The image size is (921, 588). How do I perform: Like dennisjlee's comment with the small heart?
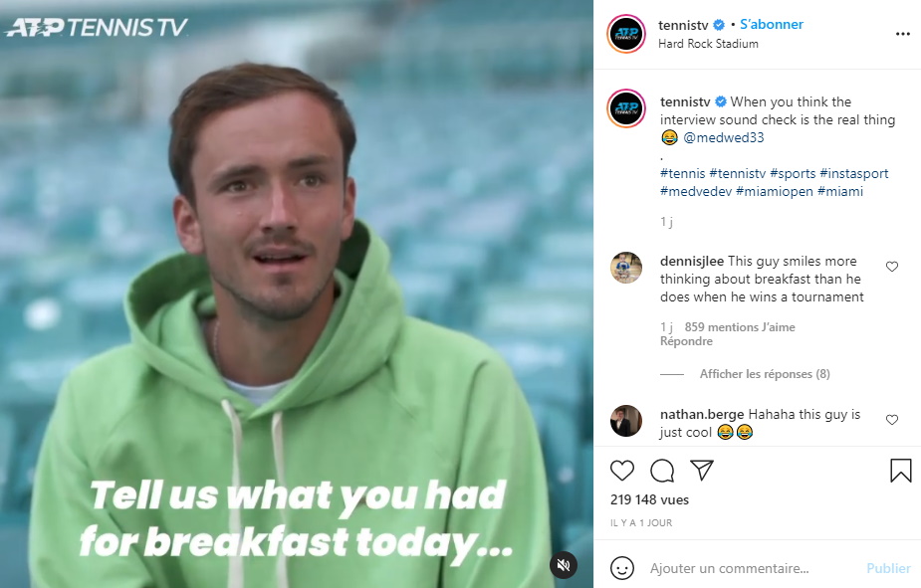[892, 267]
